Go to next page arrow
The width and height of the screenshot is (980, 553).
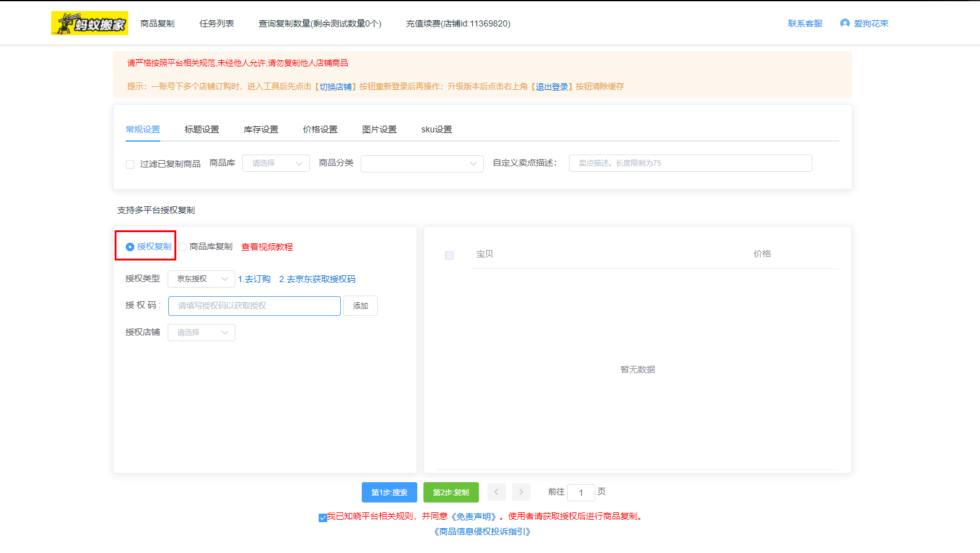(521, 492)
